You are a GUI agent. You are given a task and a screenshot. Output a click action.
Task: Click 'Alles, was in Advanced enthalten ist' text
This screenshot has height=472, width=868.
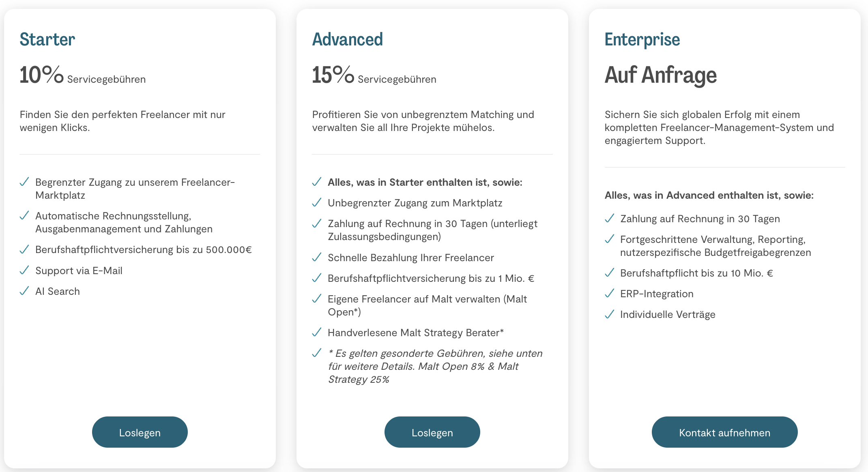[x=709, y=195]
